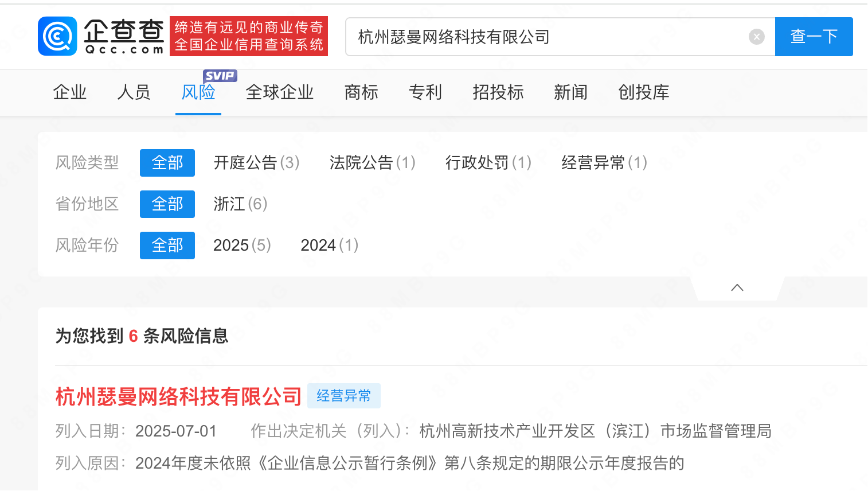Screen dimensions: 868x491
Task: Click the 查一下 search button
Action: coord(814,37)
